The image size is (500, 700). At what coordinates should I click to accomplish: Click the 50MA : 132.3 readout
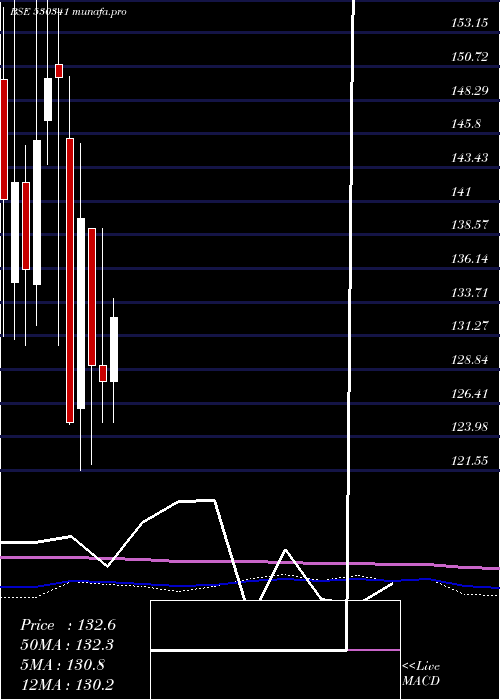tap(67, 645)
